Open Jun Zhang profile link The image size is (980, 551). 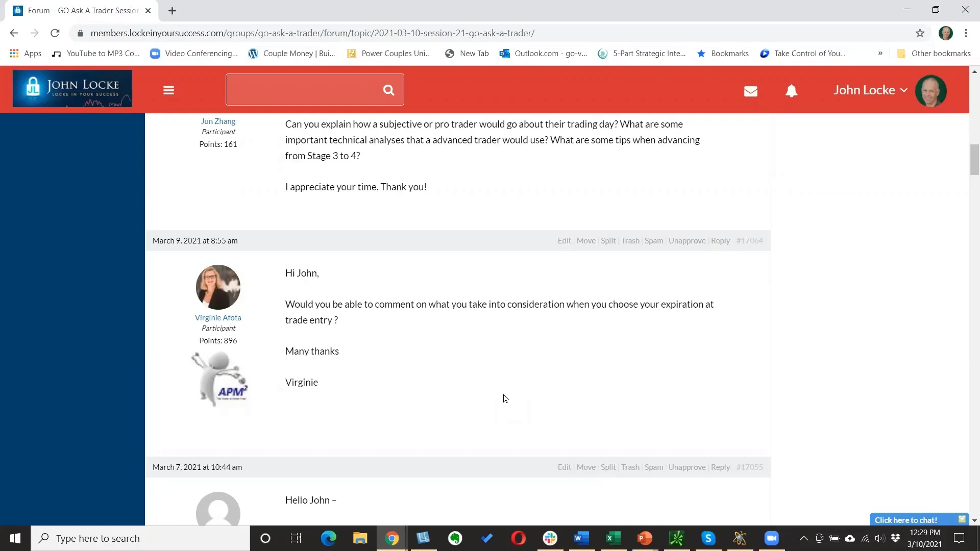[218, 121]
